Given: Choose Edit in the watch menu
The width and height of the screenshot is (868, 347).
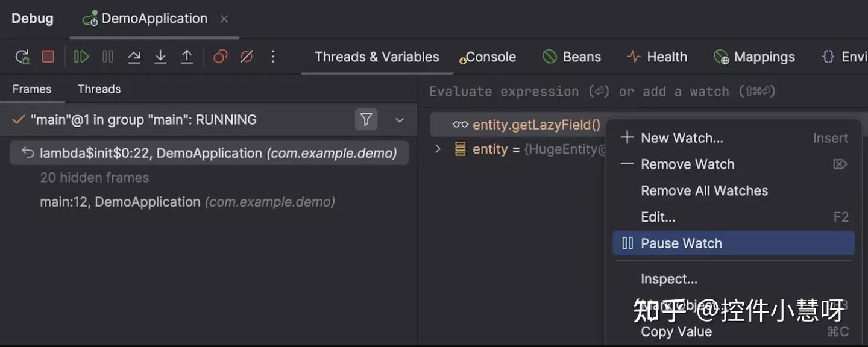Looking at the screenshot, I should (657, 216).
